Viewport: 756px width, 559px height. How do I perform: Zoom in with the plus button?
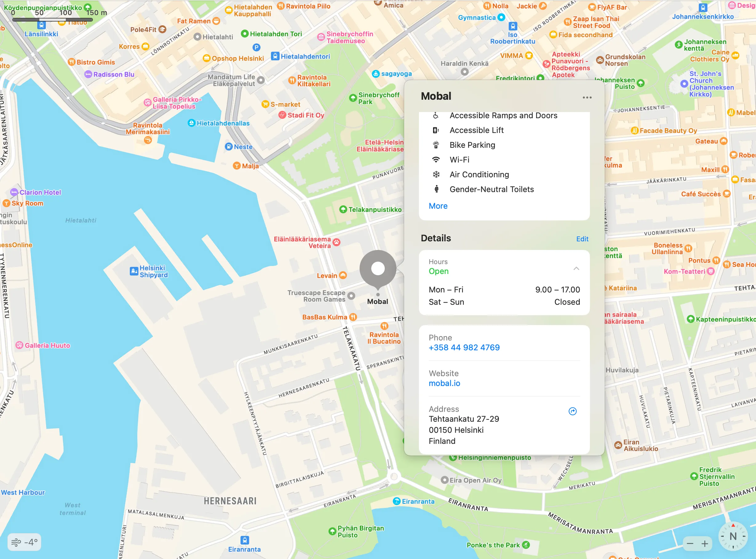[x=705, y=544]
